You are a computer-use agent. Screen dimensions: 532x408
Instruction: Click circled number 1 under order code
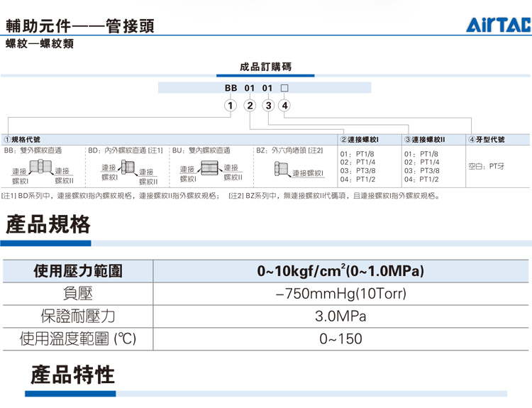coord(230,106)
